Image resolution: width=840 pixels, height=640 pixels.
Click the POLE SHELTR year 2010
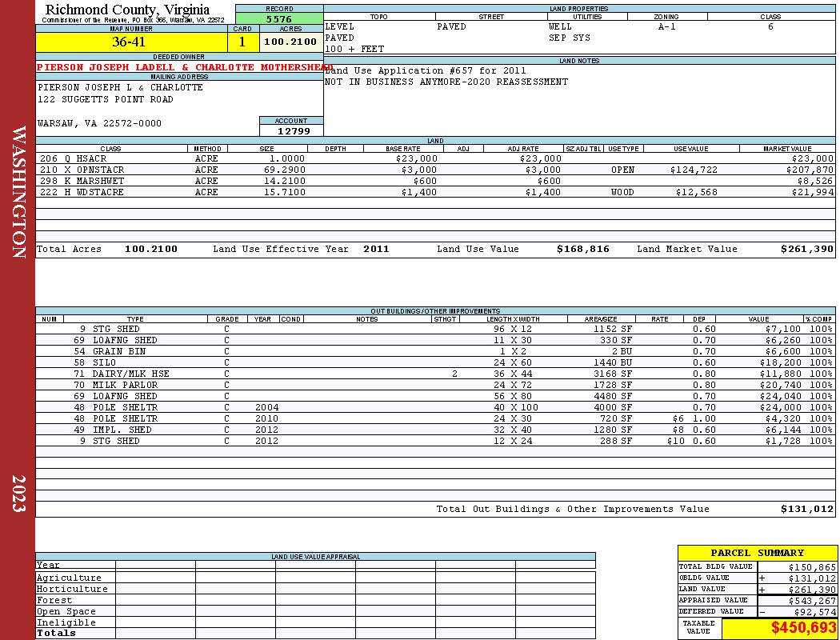pyautogui.click(x=266, y=419)
